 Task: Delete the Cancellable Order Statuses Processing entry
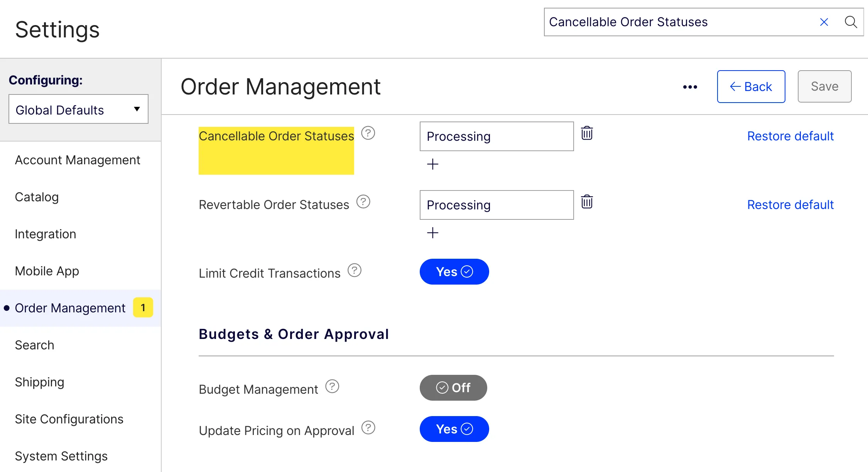click(x=587, y=133)
